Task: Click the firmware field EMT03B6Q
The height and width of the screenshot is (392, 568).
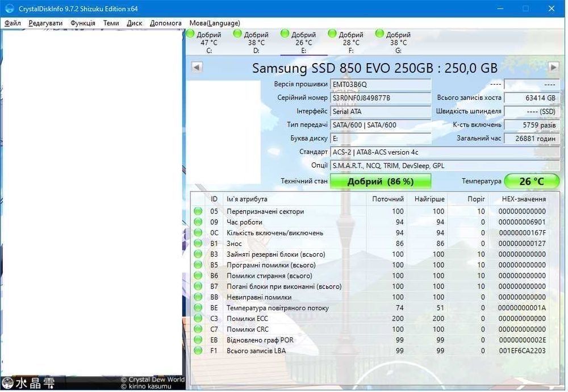Action: [381, 85]
